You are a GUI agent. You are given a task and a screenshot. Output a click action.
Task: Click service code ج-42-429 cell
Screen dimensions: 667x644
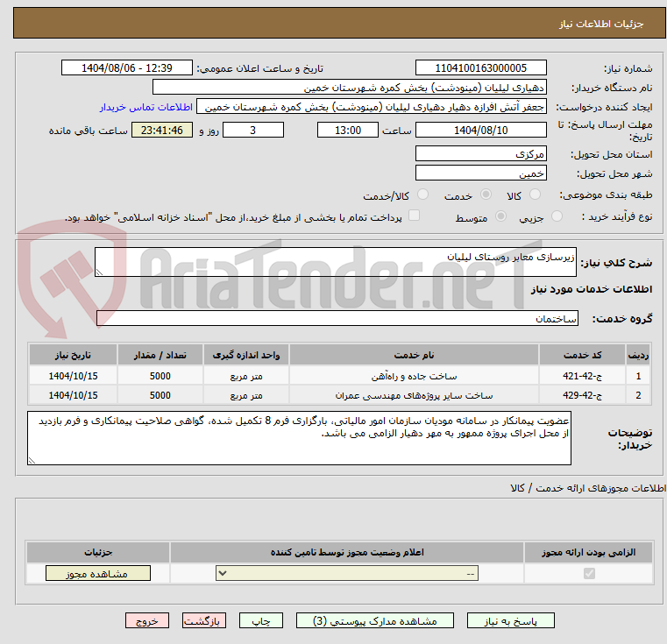pyautogui.click(x=582, y=395)
